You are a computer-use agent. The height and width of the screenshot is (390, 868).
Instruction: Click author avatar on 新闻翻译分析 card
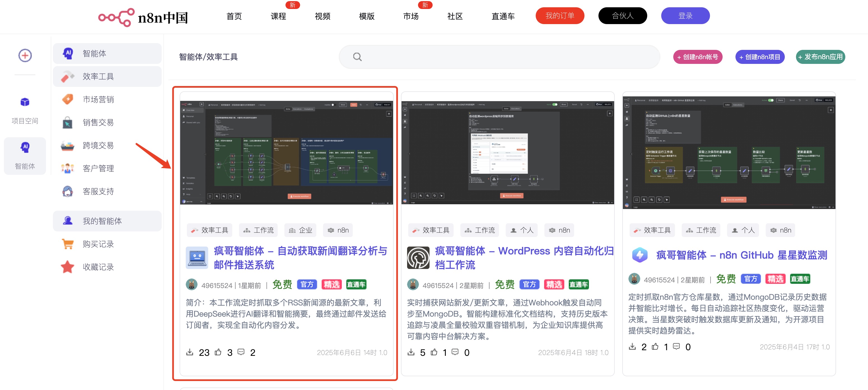point(192,285)
